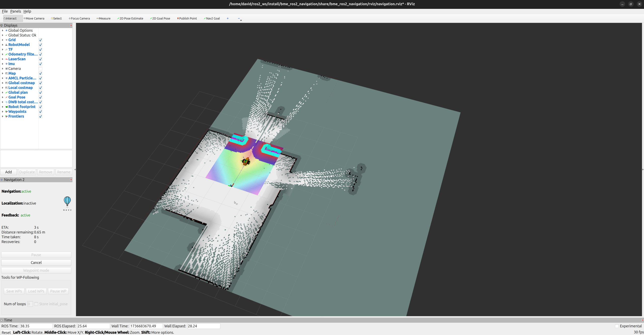This screenshot has width=644, height=335.
Task: Expand the Frontiers display entry
Action: pyautogui.click(x=3, y=116)
